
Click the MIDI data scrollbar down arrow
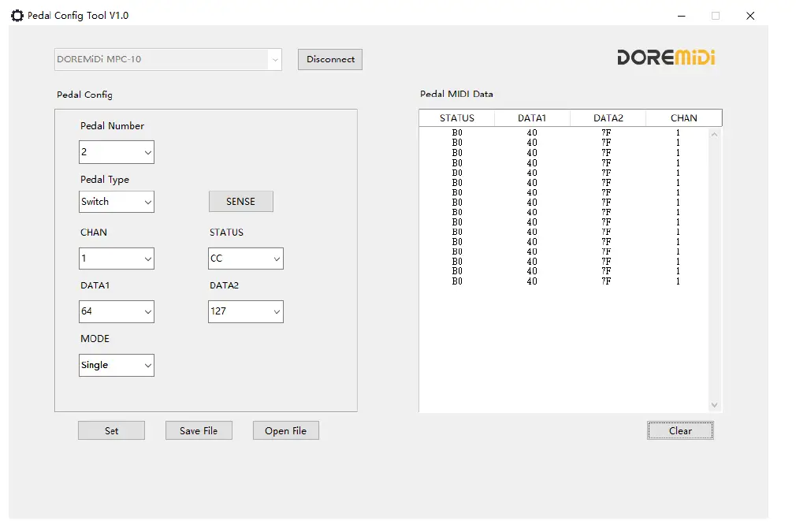coord(714,404)
